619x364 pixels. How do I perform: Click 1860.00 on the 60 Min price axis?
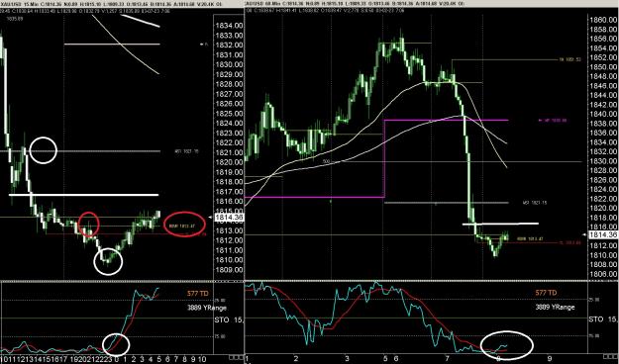click(x=603, y=20)
